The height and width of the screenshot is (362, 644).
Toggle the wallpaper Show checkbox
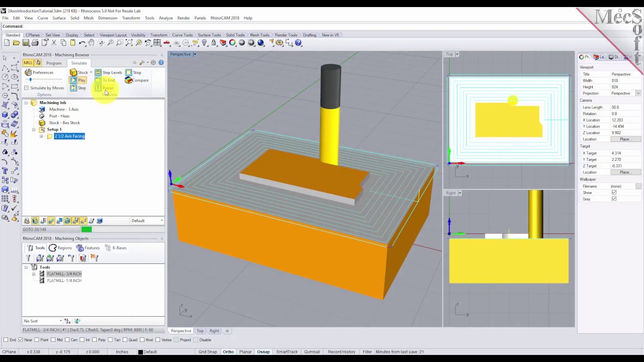(614, 193)
